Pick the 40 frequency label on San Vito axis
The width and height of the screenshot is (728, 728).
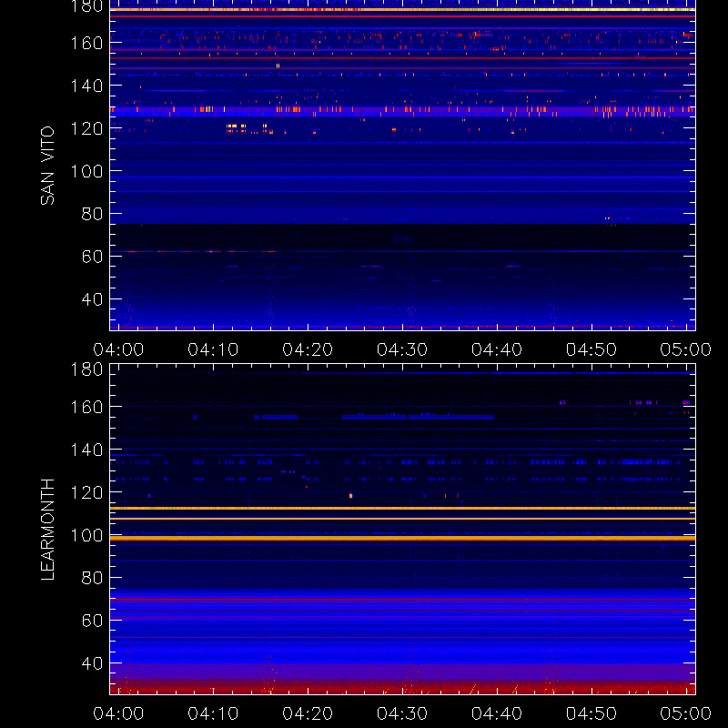coord(92,299)
